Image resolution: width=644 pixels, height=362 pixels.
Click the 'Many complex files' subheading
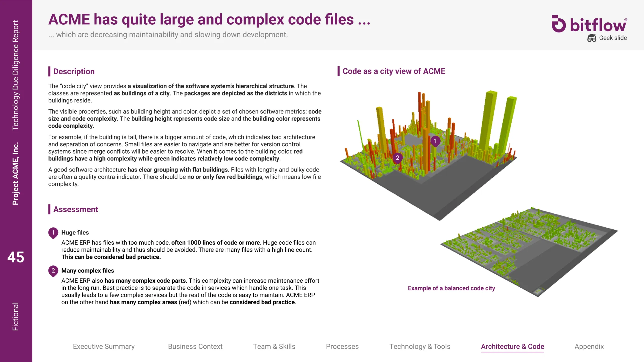tap(88, 271)
